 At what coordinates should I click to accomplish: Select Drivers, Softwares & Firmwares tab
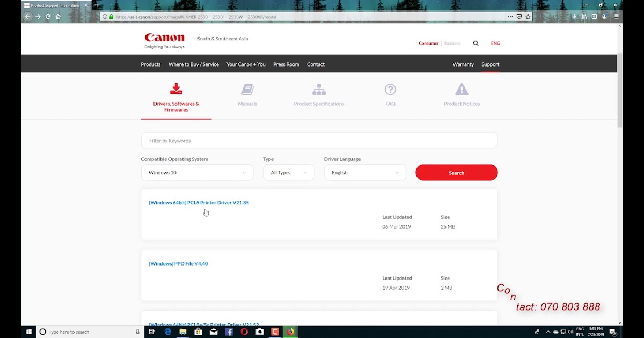[x=176, y=97]
